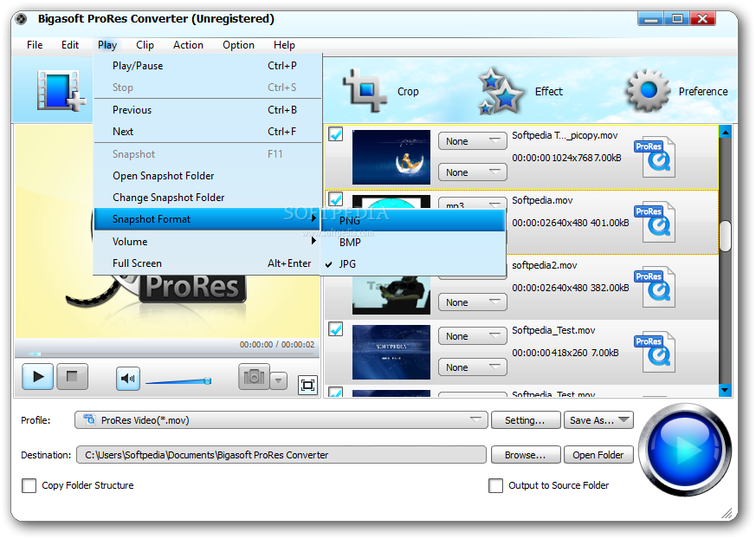Click ProRes file icon for Softpedia_Test.mov

coord(656,352)
